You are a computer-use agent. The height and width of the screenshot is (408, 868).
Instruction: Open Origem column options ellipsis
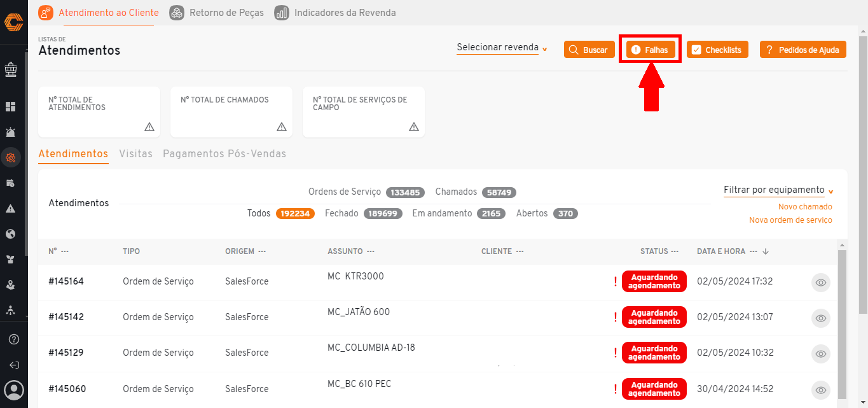click(x=262, y=251)
